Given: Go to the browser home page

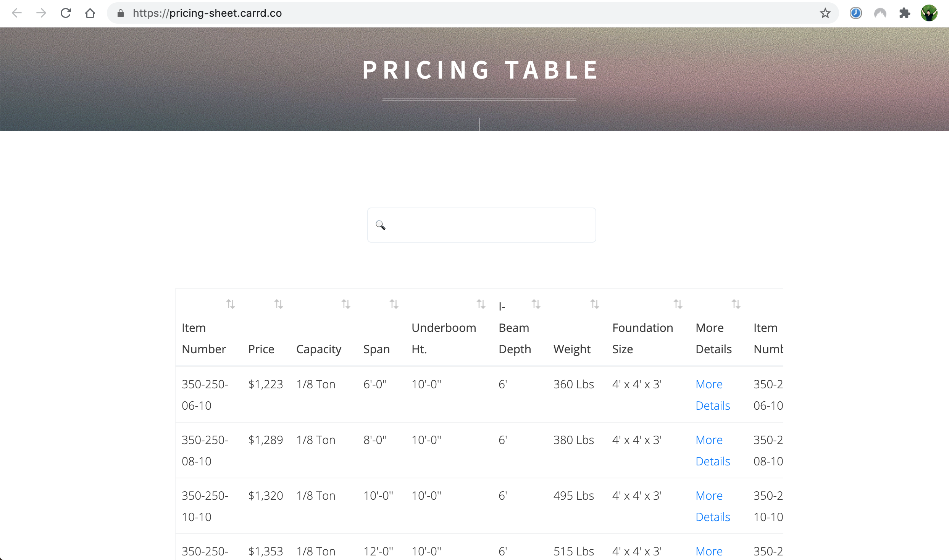Looking at the screenshot, I should 90,13.
